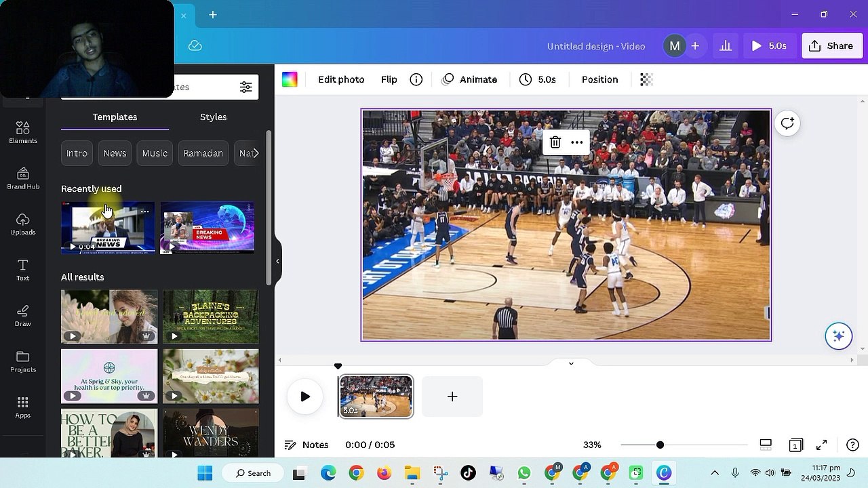
Task: Preview the video with the 5.0s play button
Action: pyautogui.click(x=769, y=45)
